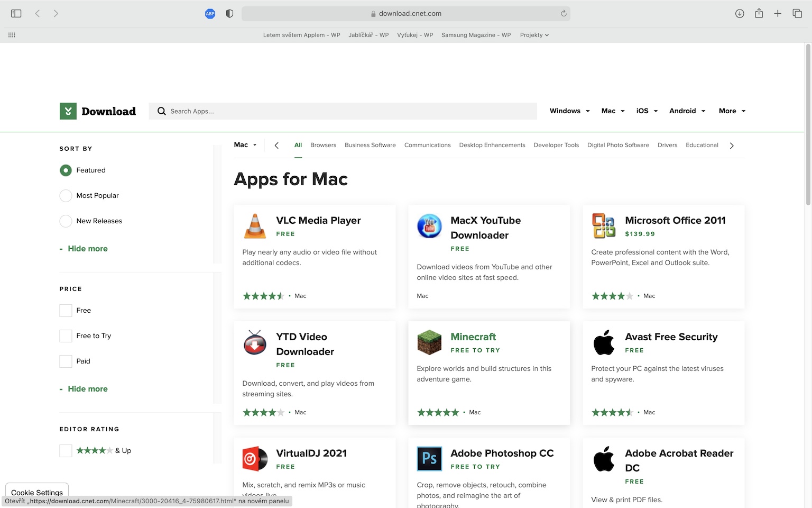Switch to the Communications tab
This screenshot has width=812, height=508.
click(428, 145)
